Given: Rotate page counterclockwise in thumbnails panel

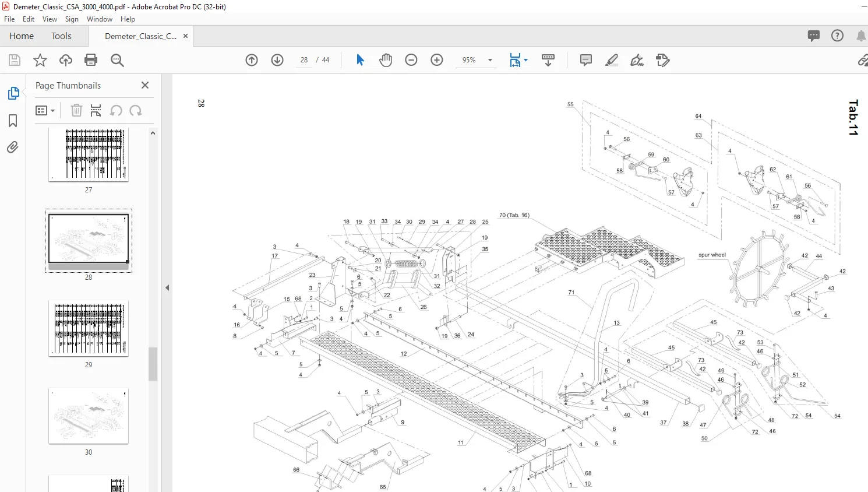Looking at the screenshot, I should (x=116, y=110).
